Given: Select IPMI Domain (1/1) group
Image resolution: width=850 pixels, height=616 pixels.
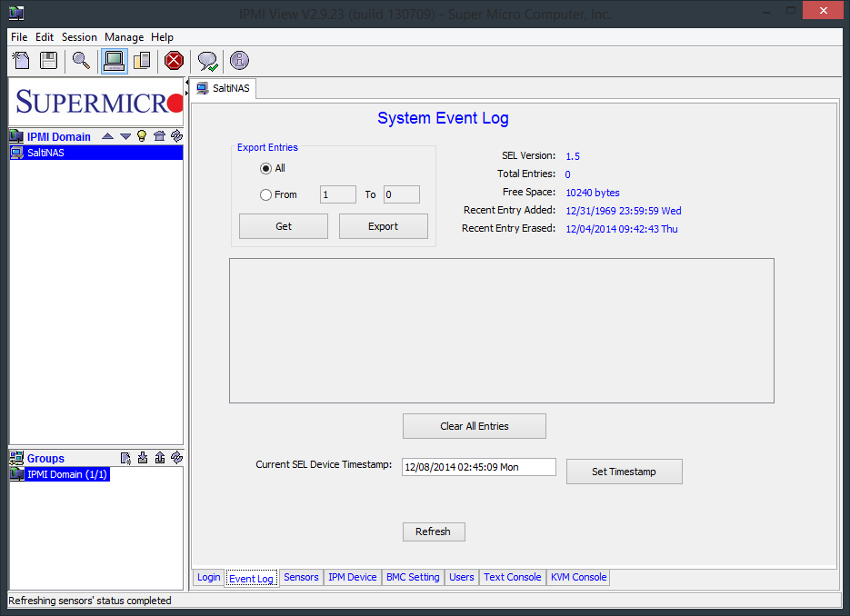Looking at the screenshot, I should 60,474.
